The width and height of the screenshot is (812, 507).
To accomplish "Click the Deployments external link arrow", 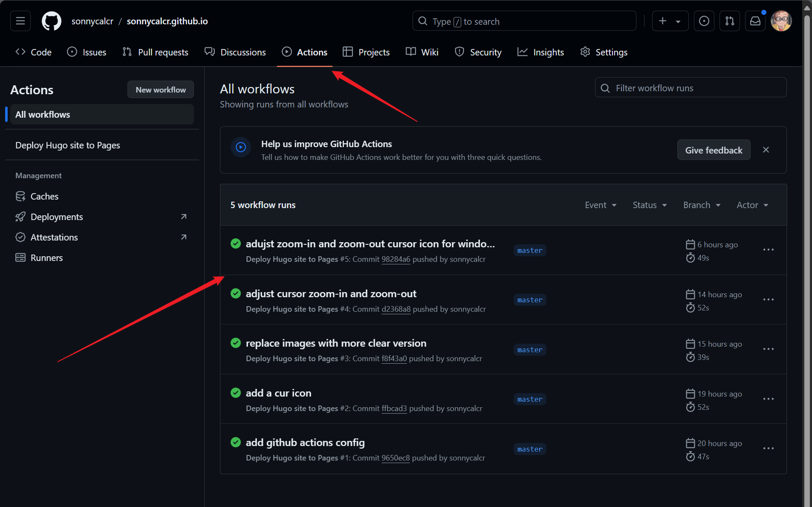I will [184, 217].
